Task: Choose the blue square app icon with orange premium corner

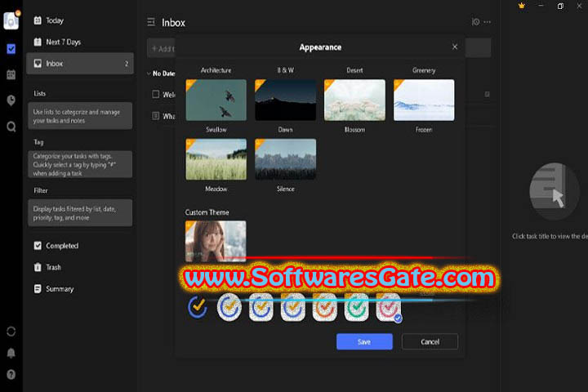Action: [x=293, y=307]
